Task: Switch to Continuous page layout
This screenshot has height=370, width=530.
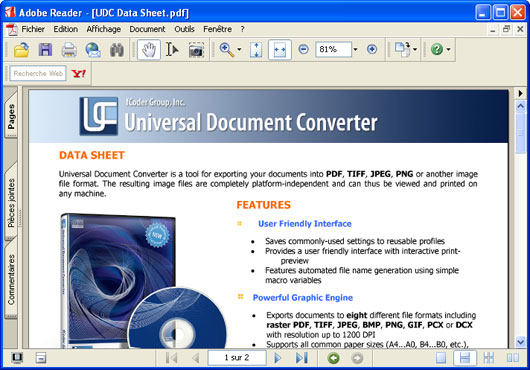Action: pos(465,358)
